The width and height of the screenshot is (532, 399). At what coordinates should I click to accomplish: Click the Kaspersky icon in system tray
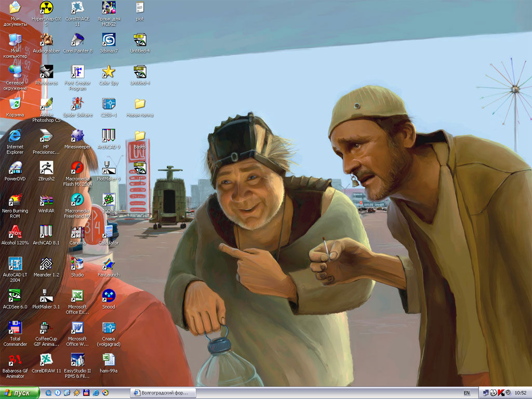pyautogui.click(x=501, y=392)
